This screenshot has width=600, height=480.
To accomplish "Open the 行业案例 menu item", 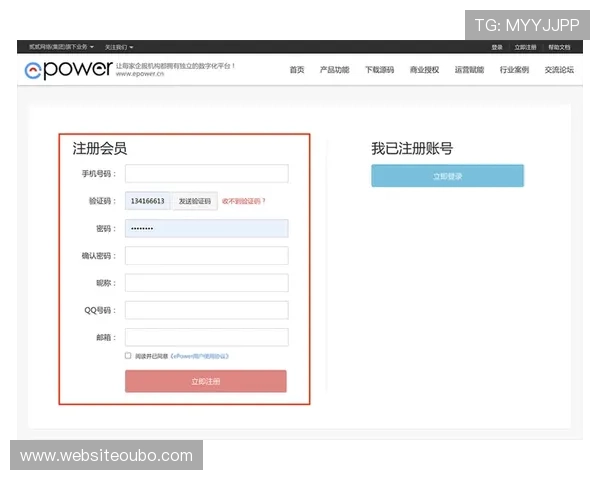I will pos(514,70).
